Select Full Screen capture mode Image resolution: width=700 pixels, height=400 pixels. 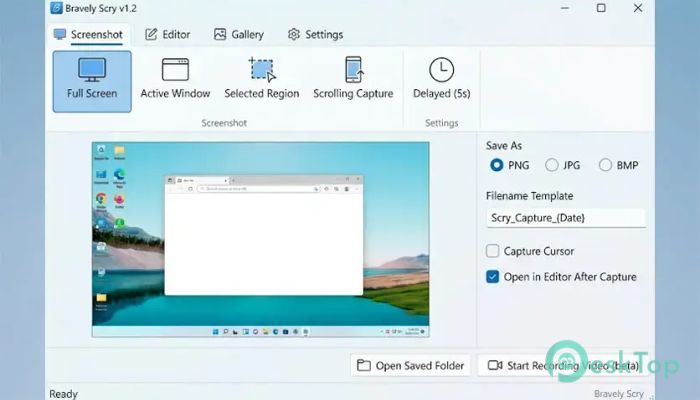[x=92, y=81]
